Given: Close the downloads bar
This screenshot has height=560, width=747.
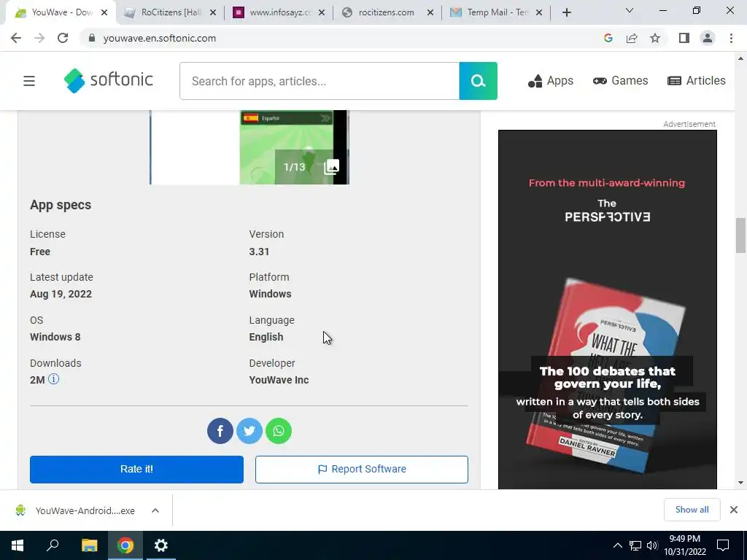Looking at the screenshot, I should click(x=734, y=510).
